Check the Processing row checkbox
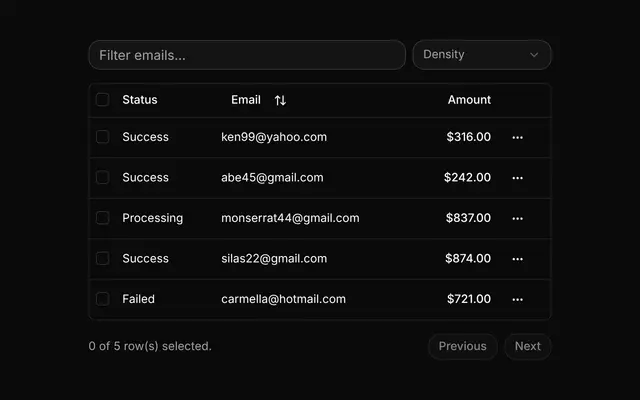Viewport: 640px width, 400px height. (x=102, y=218)
